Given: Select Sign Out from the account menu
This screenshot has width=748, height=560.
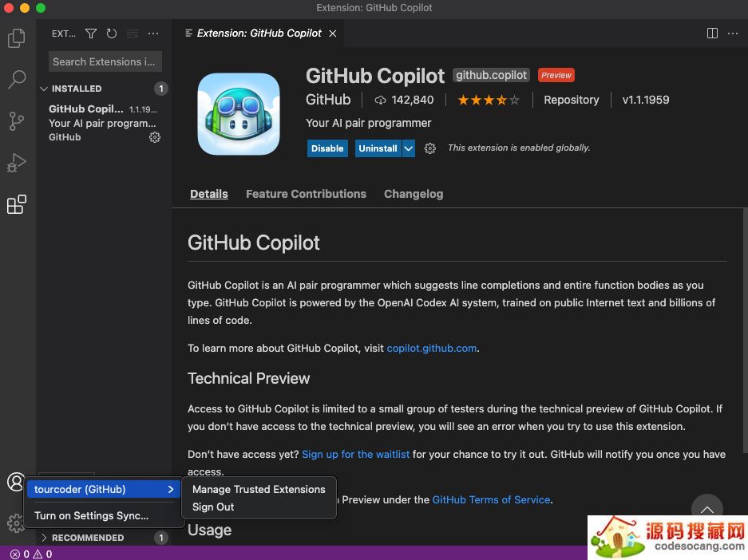Looking at the screenshot, I should pyautogui.click(x=213, y=507).
